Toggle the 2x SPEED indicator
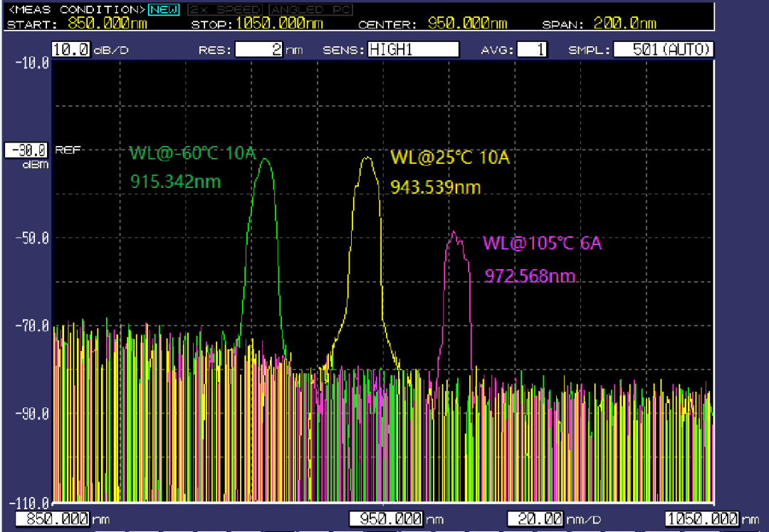This screenshot has height=532, width=769. (x=226, y=9)
